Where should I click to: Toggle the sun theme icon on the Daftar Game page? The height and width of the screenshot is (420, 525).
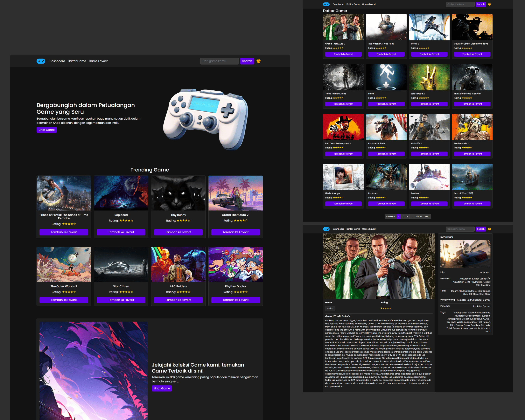coord(489,4)
